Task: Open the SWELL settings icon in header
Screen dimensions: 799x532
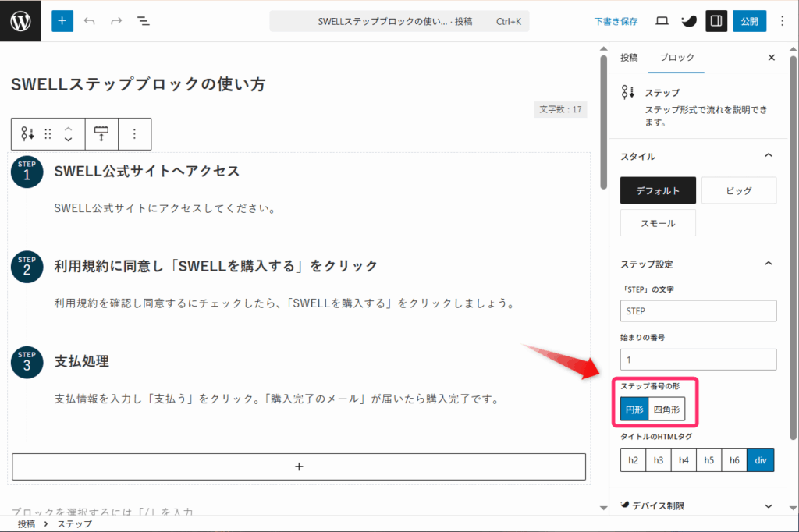Action: click(689, 21)
